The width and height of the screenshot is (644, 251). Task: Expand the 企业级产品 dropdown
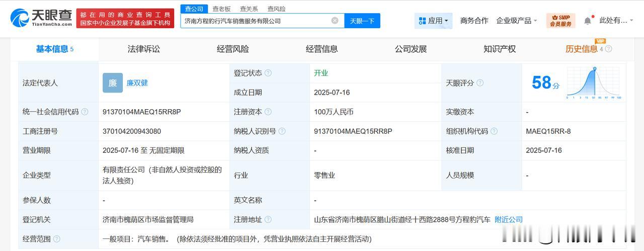pyautogui.click(x=517, y=21)
